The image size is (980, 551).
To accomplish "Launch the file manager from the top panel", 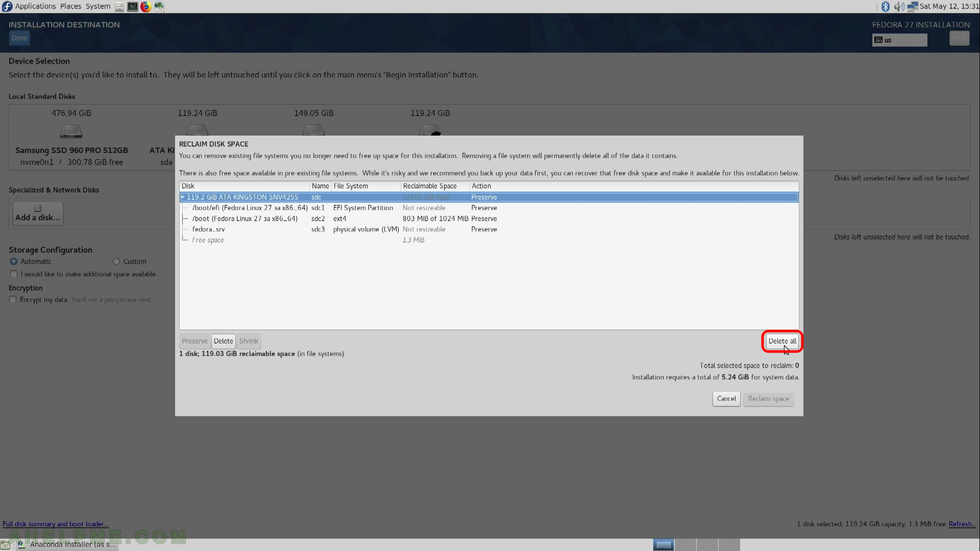I will (119, 7).
